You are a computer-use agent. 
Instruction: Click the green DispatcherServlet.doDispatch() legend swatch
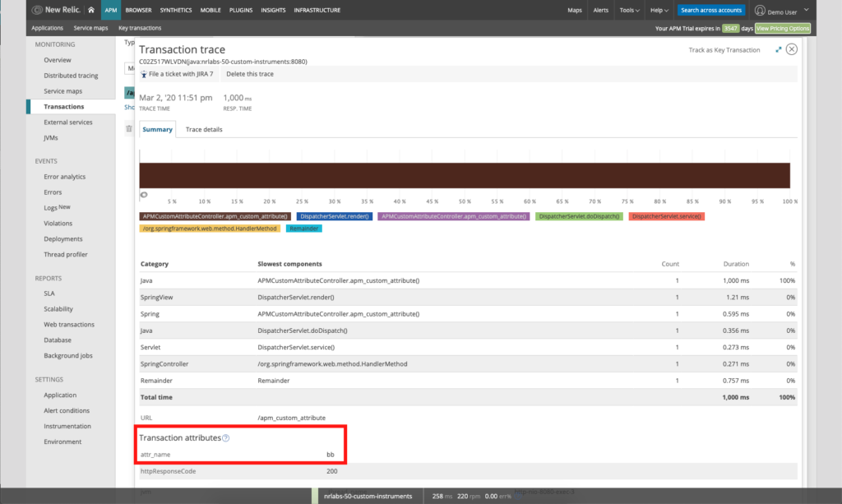(x=579, y=216)
